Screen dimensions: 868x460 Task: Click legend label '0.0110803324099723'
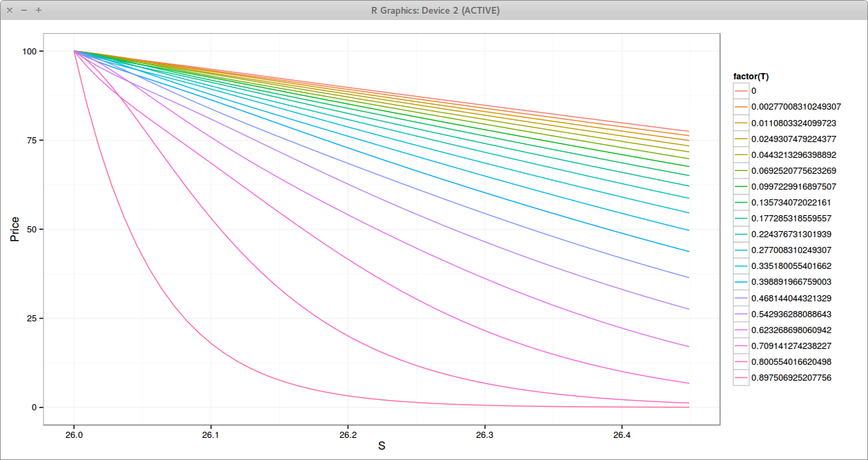(793, 123)
